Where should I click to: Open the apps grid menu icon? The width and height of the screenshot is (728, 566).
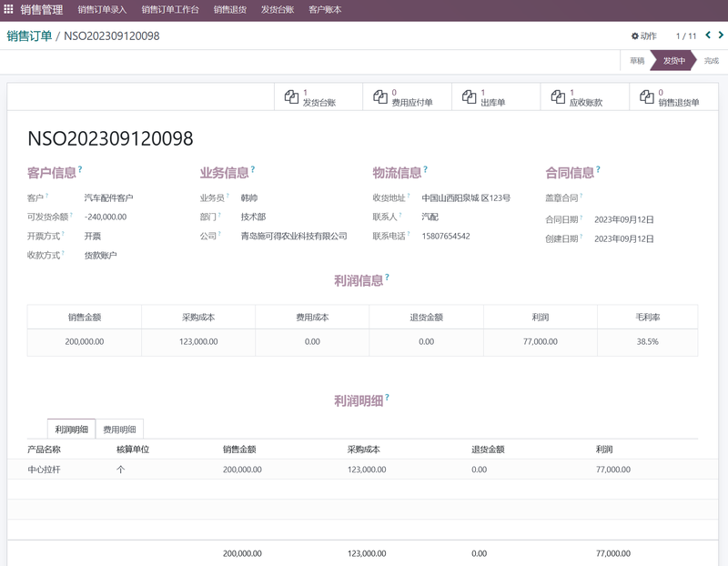[9, 10]
